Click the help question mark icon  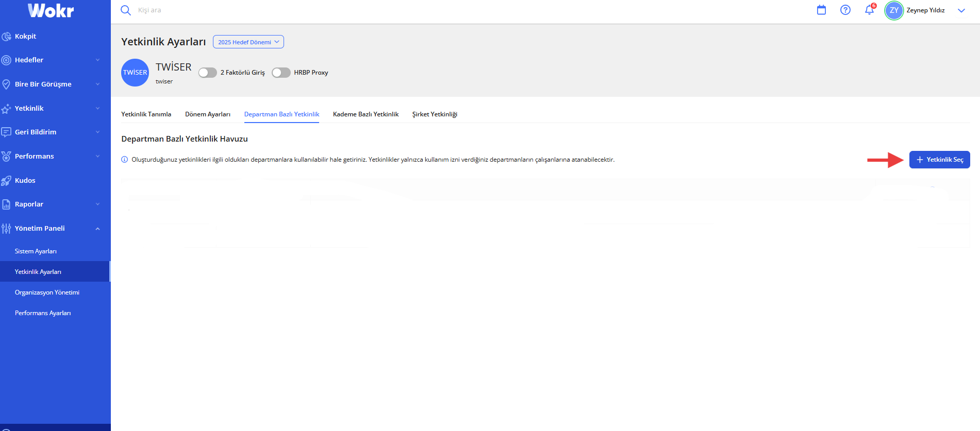pyautogui.click(x=845, y=10)
